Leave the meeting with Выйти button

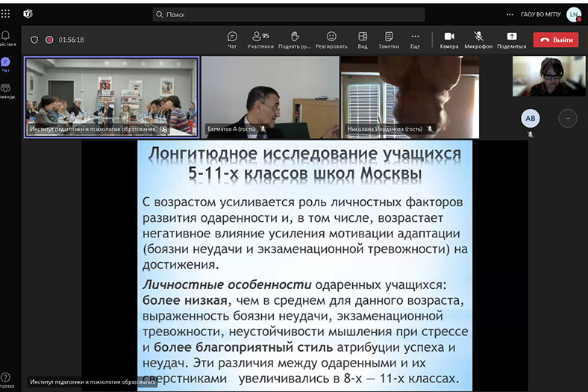coord(556,40)
